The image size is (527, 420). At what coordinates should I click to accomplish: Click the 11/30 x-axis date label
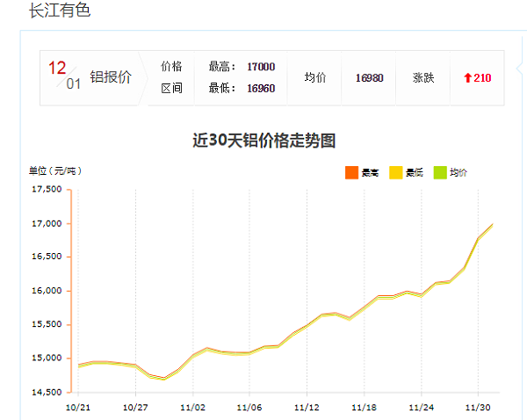(478, 408)
